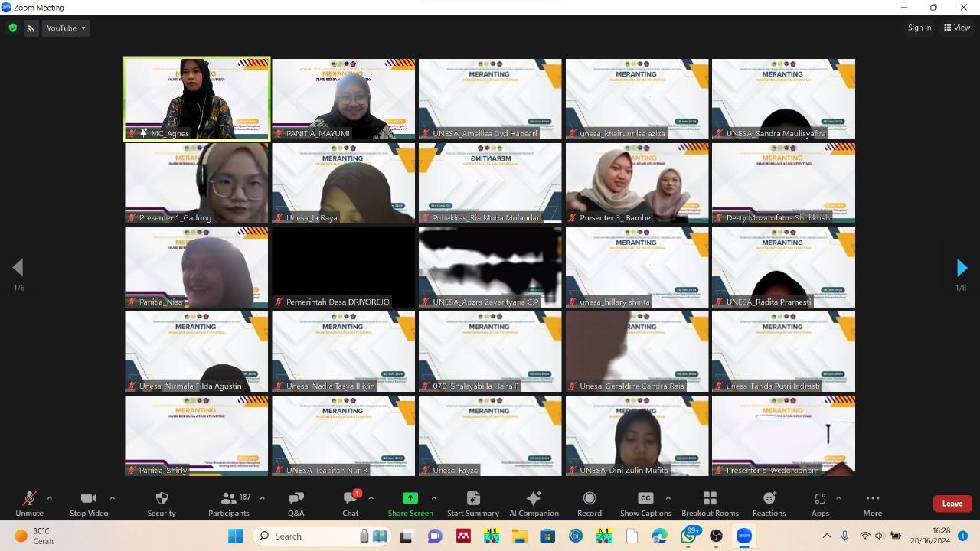Viewport: 980px width, 551px height.
Task: Open the Participants panel
Action: coord(229,504)
